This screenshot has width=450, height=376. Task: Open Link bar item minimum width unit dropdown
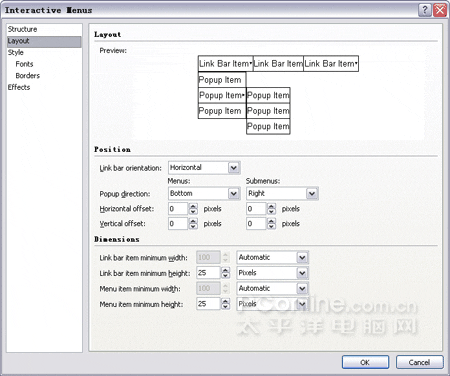click(273, 257)
